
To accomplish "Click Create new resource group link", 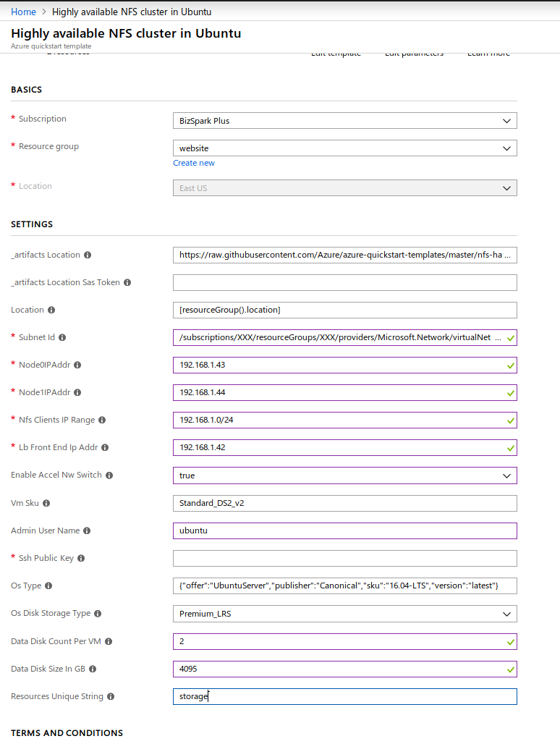I will click(194, 163).
